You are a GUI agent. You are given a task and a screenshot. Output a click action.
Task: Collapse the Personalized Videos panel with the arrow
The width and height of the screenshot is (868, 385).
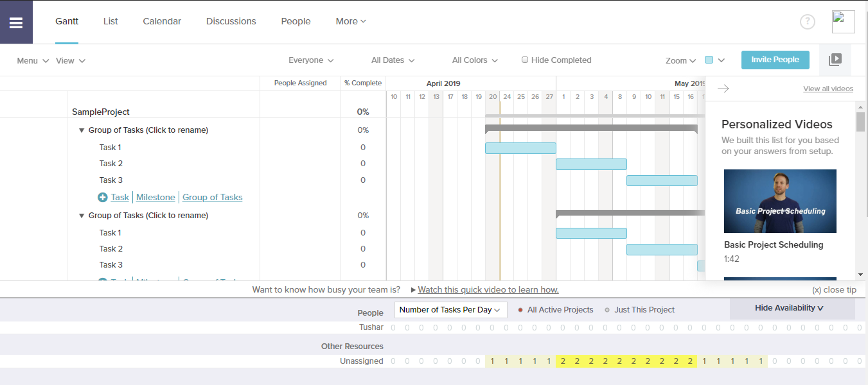point(723,89)
